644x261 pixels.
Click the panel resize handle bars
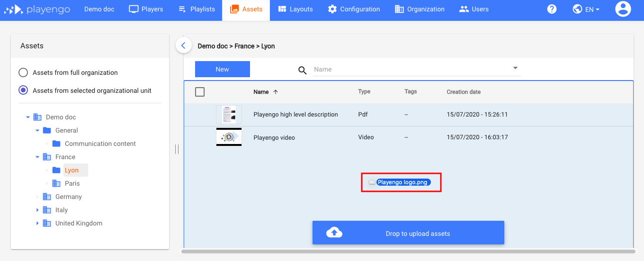(x=177, y=149)
